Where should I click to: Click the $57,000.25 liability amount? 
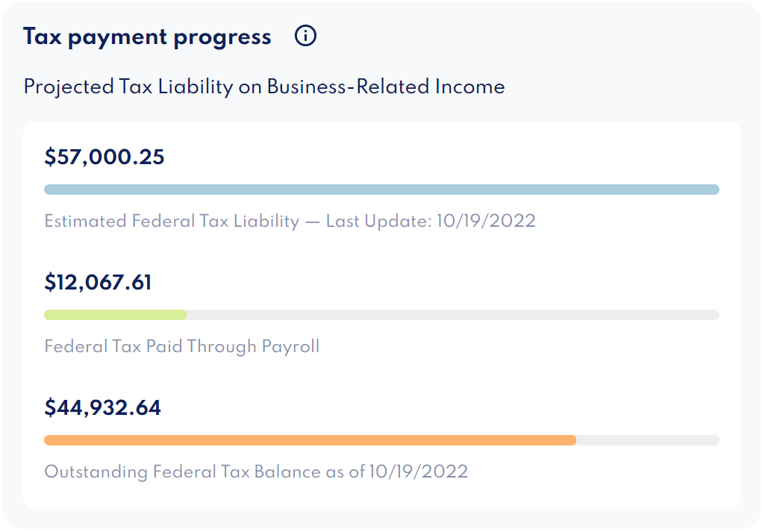tap(104, 157)
